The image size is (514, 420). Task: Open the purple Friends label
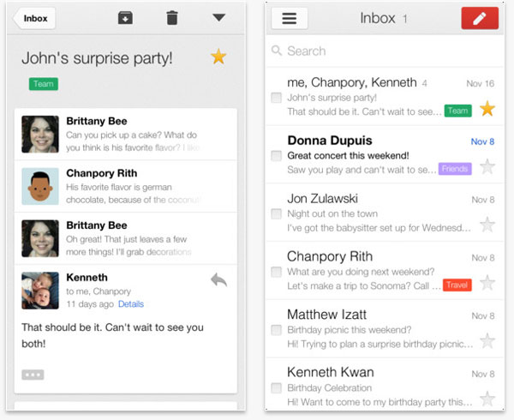click(454, 169)
